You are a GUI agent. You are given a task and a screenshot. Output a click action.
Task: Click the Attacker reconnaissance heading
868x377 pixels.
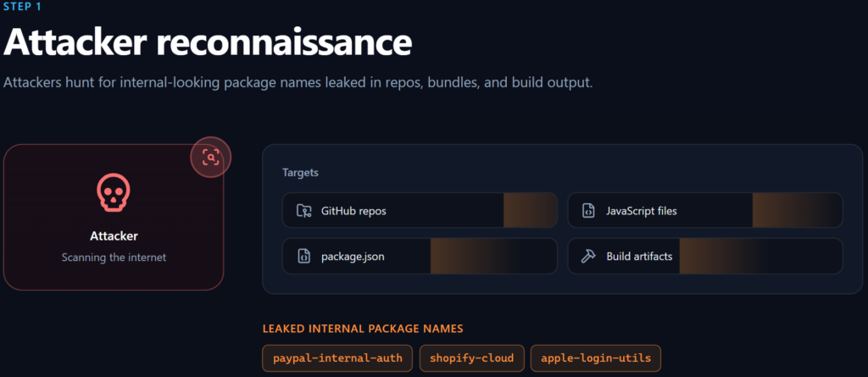point(208,42)
